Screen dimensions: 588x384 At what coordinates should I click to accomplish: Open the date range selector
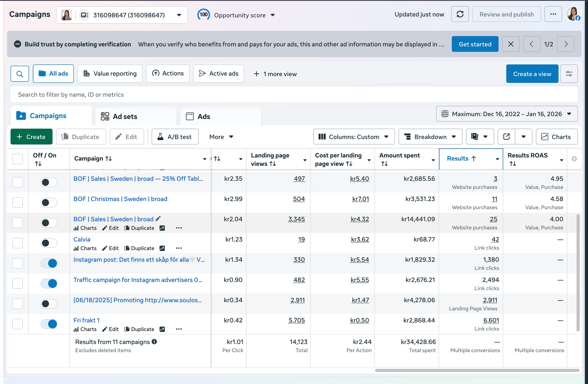[507, 114]
